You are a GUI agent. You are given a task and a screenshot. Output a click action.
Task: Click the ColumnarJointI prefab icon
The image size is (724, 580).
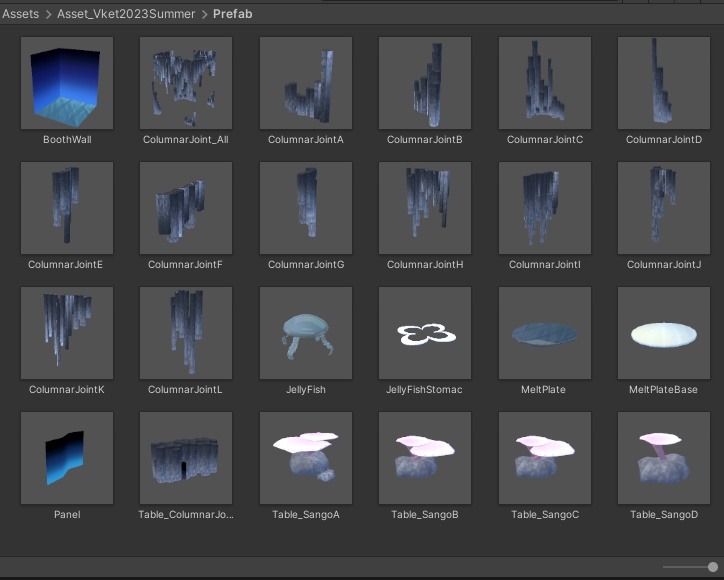[545, 208]
